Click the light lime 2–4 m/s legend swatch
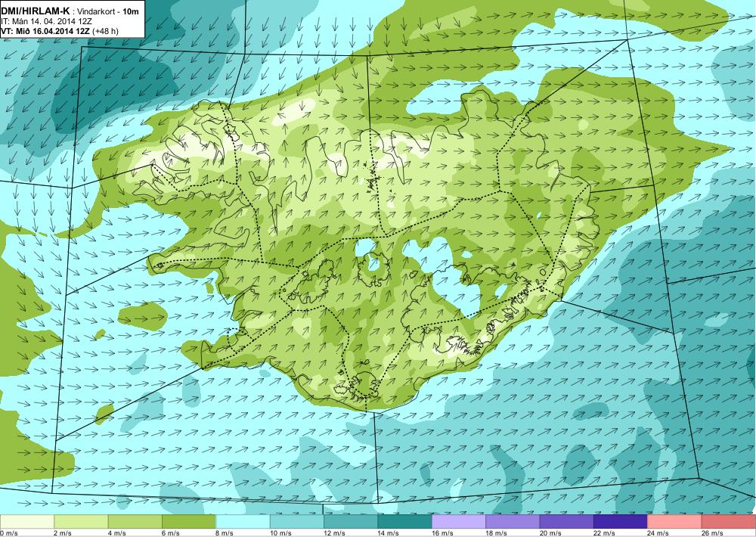Screen dimensions: 756x537 pyautogui.click(x=81, y=522)
